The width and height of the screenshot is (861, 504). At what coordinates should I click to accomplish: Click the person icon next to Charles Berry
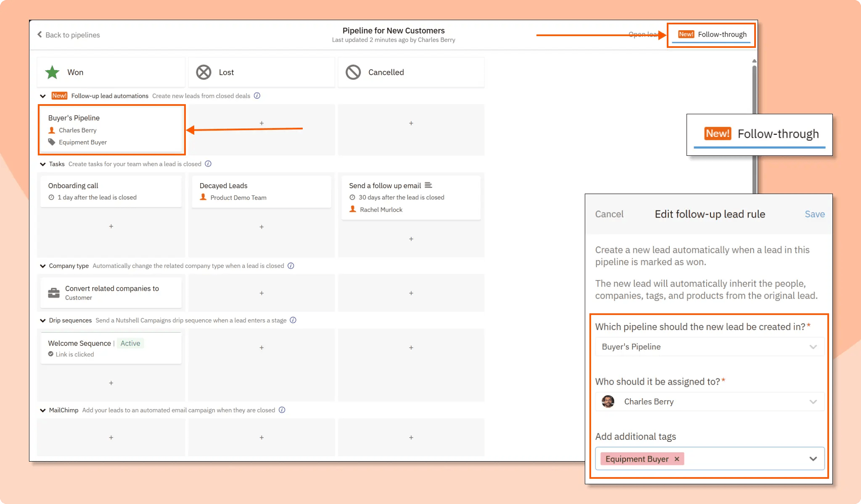click(x=52, y=130)
